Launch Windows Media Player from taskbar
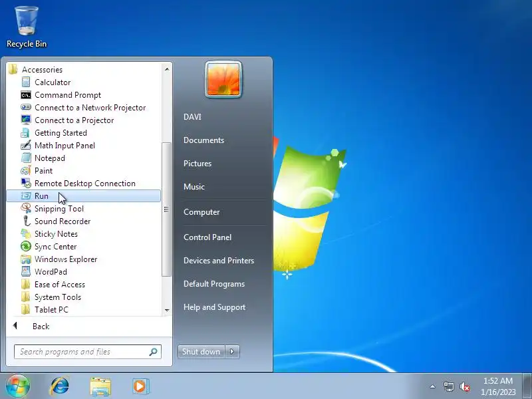Image resolution: width=532 pixels, height=399 pixels. (x=140, y=386)
